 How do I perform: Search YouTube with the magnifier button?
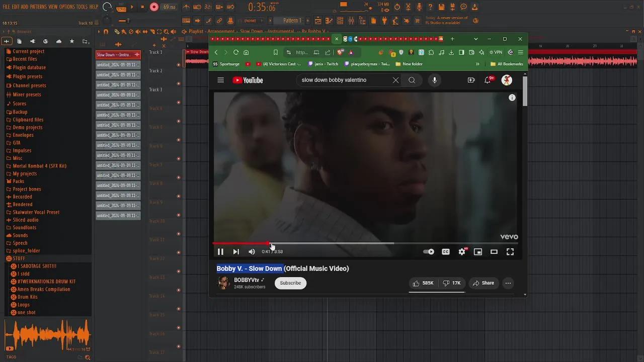(x=412, y=80)
